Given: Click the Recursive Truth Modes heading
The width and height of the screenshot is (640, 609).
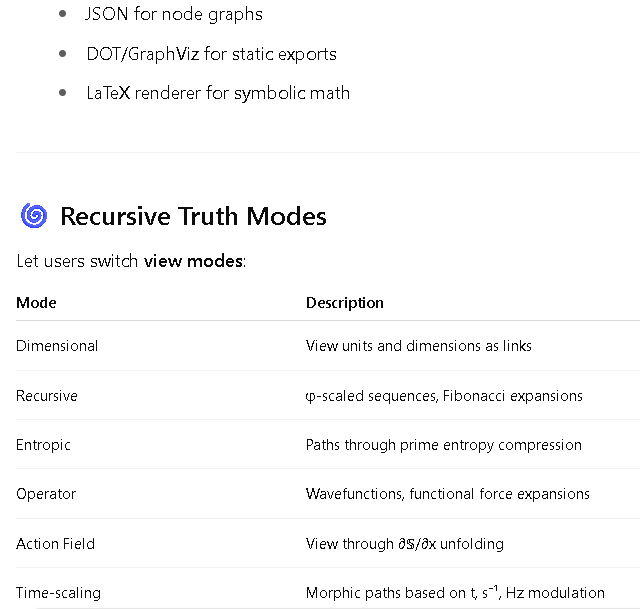Looking at the screenshot, I should point(193,216).
